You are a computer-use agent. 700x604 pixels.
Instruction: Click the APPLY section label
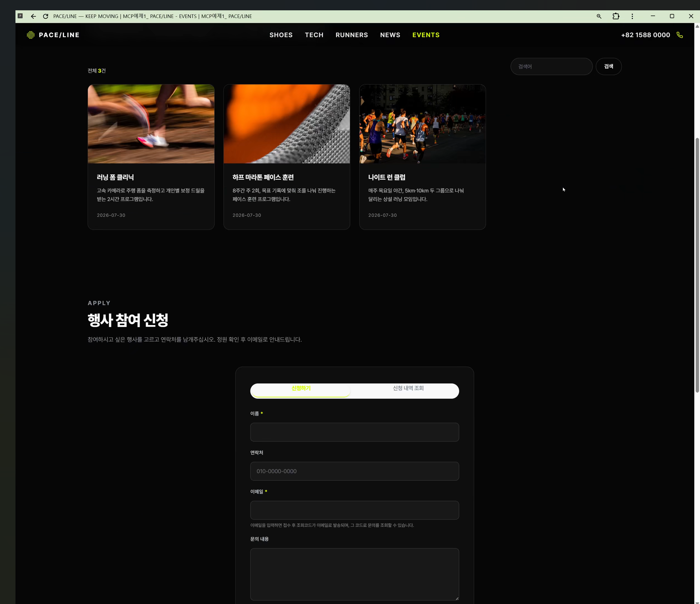99,303
